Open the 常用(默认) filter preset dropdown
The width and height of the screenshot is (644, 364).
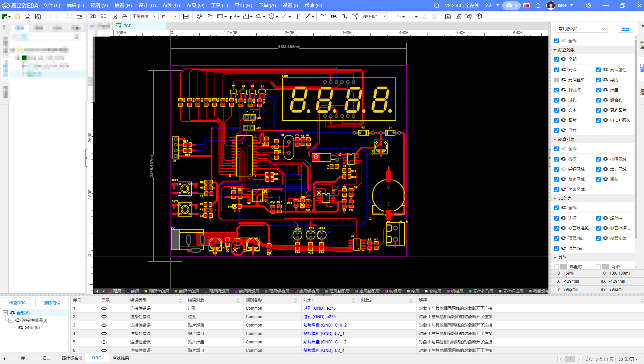click(582, 29)
